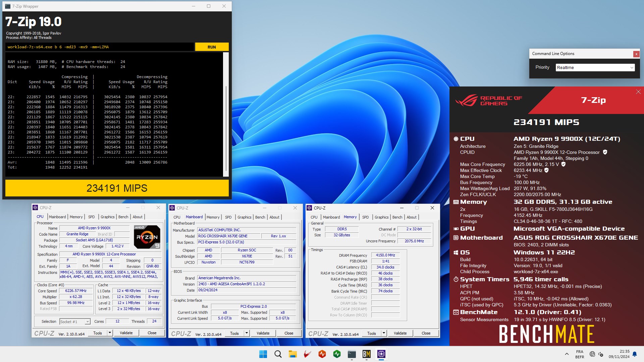Click the yellow RUN button
The height and width of the screenshot is (362, 644).
(212, 47)
